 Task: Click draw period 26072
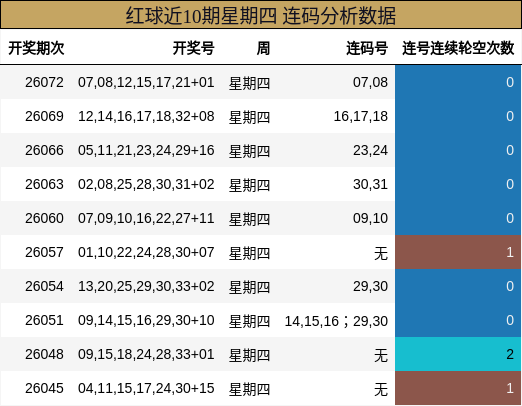tap(44, 82)
